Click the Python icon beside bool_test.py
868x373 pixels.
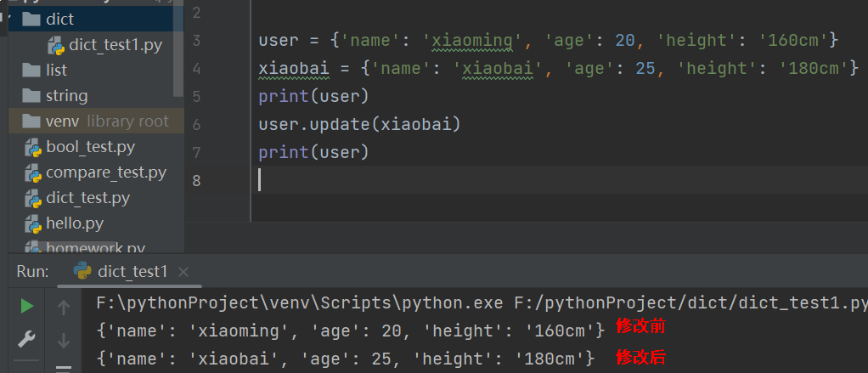coord(33,147)
